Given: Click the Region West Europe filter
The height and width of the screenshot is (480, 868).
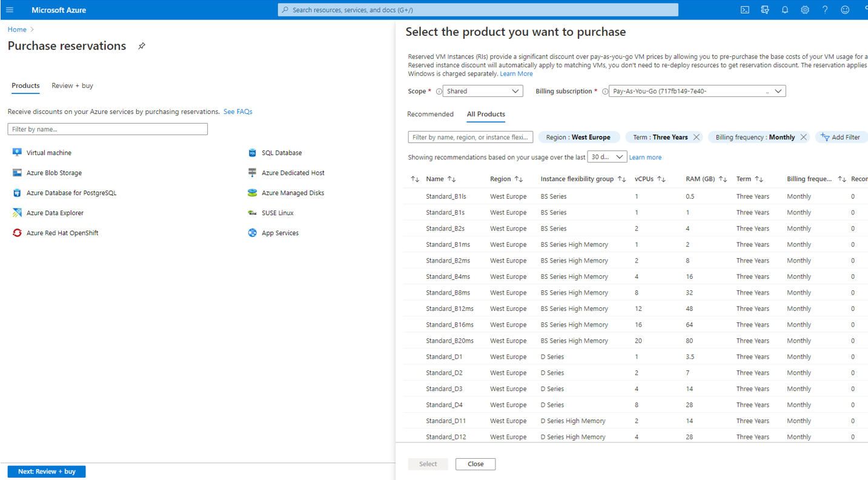Looking at the screenshot, I should tap(578, 138).
